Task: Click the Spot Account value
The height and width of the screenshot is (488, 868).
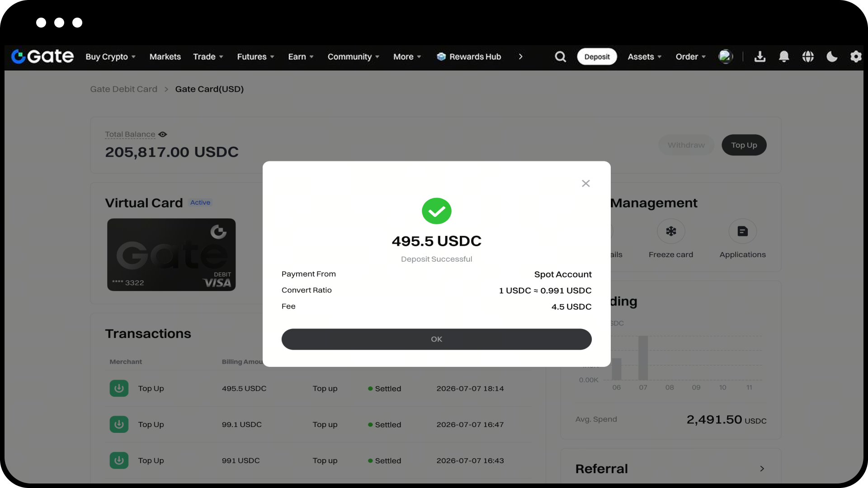Action: (563, 274)
